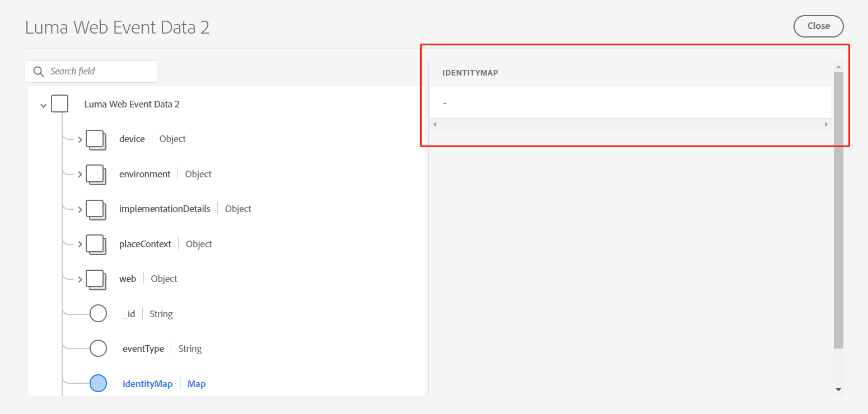
Task: Click the highlighted identityMap field icon
Action: point(99,383)
